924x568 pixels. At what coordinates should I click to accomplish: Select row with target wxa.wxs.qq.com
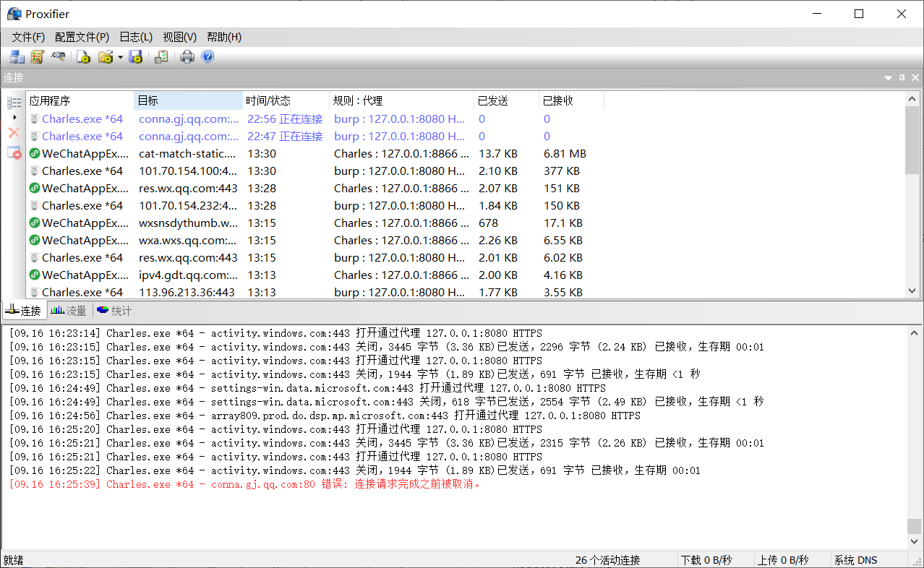(465, 240)
